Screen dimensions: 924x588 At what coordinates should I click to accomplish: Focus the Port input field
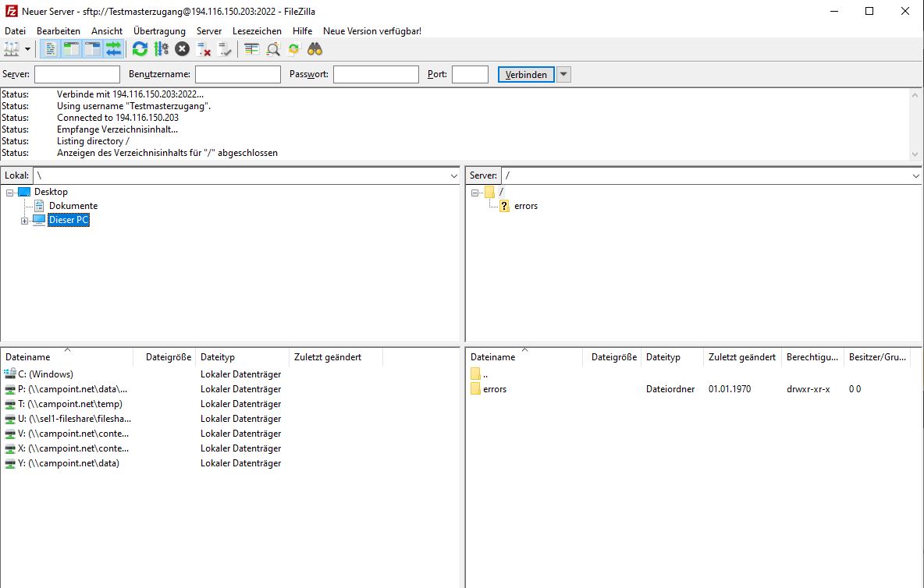(471, 74)
